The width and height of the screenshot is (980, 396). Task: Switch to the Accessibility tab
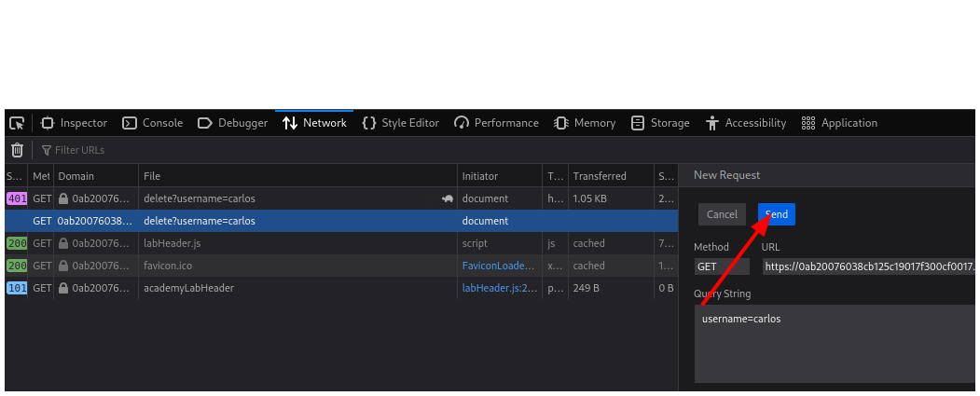746,123
